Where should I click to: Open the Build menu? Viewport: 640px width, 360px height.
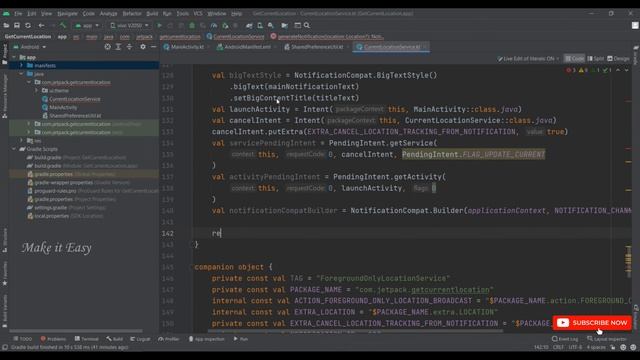point(152,13)
